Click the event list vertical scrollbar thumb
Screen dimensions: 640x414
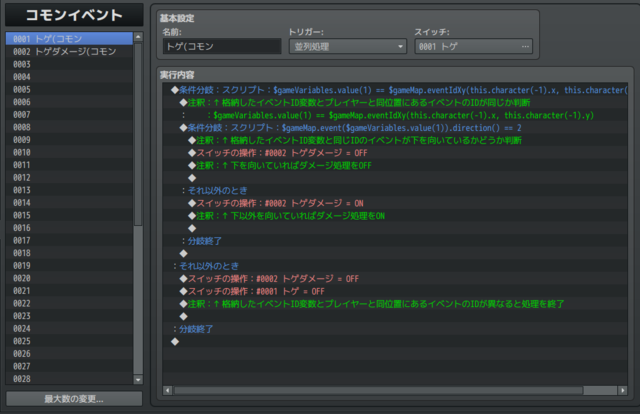pyautogui.click(x=138, y=135)
